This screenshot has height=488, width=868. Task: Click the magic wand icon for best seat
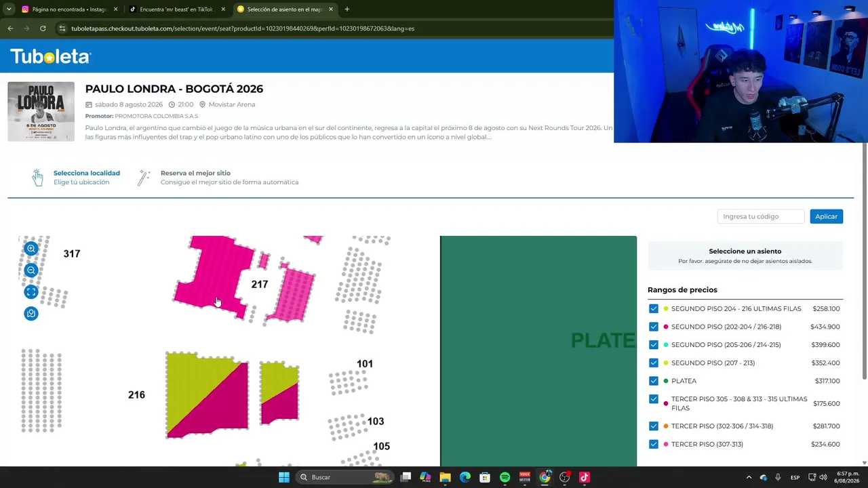[144, 178]
